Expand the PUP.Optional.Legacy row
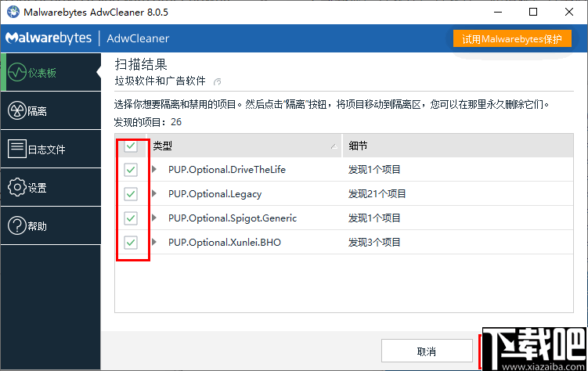The image size is (588, 371). [153, 194]
